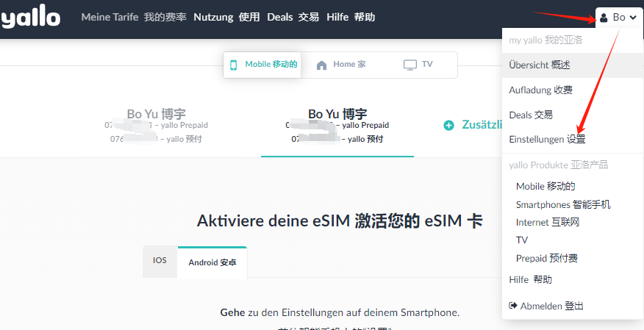Click the user profile icon next to Bo
Image resolution: width=644 pixels, height=330 pixels.
click(604, 18)
